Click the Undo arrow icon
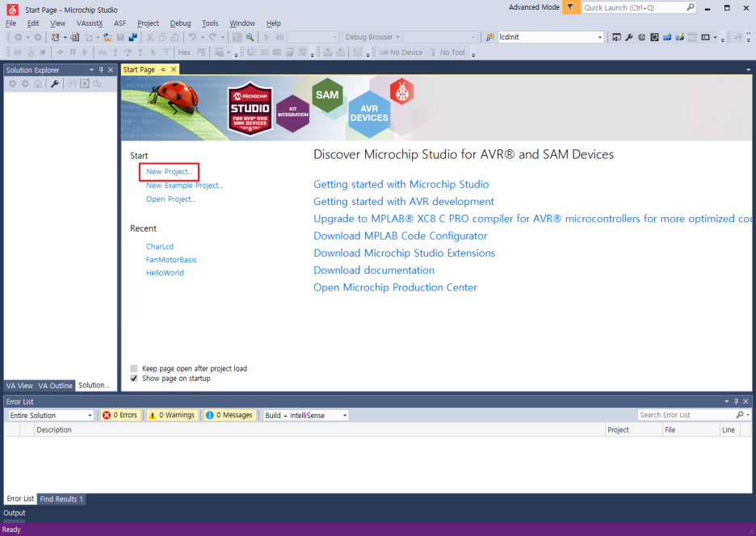Image resolution: width=756 pixels, height=536 pixels. click(x=192, y=37)
